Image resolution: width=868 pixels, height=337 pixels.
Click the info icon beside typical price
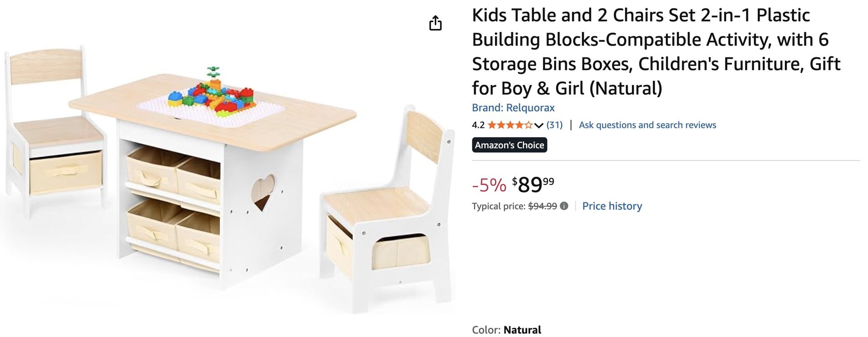click(x=564, y=206)
